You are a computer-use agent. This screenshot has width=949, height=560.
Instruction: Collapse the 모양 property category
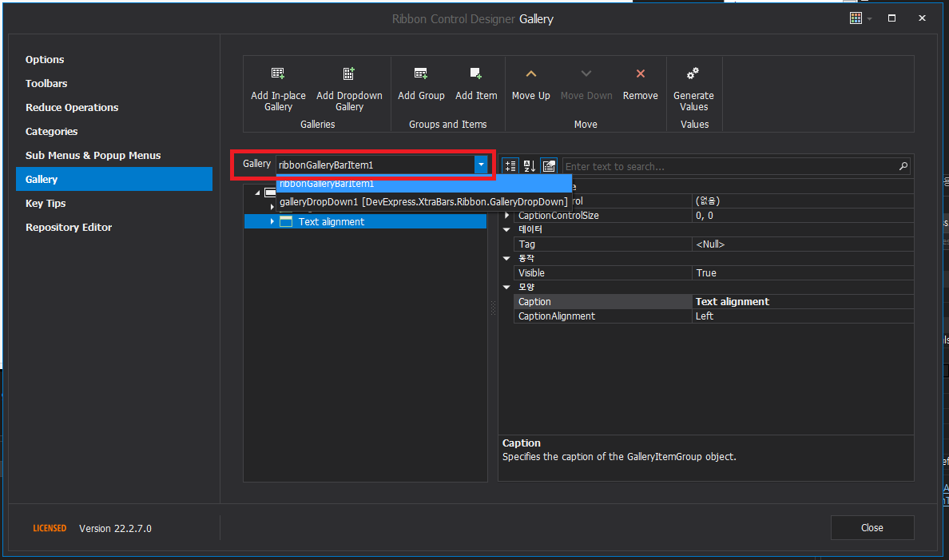[506, 287]
